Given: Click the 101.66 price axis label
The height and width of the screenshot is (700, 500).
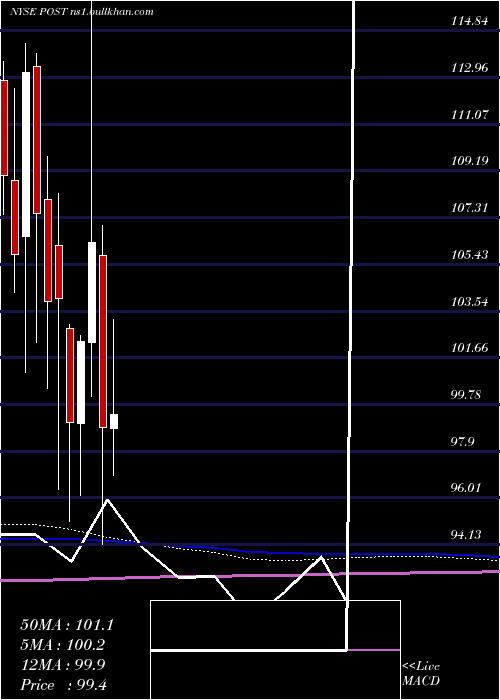Looking at the screenshot, I should click(x=469, y=348).
